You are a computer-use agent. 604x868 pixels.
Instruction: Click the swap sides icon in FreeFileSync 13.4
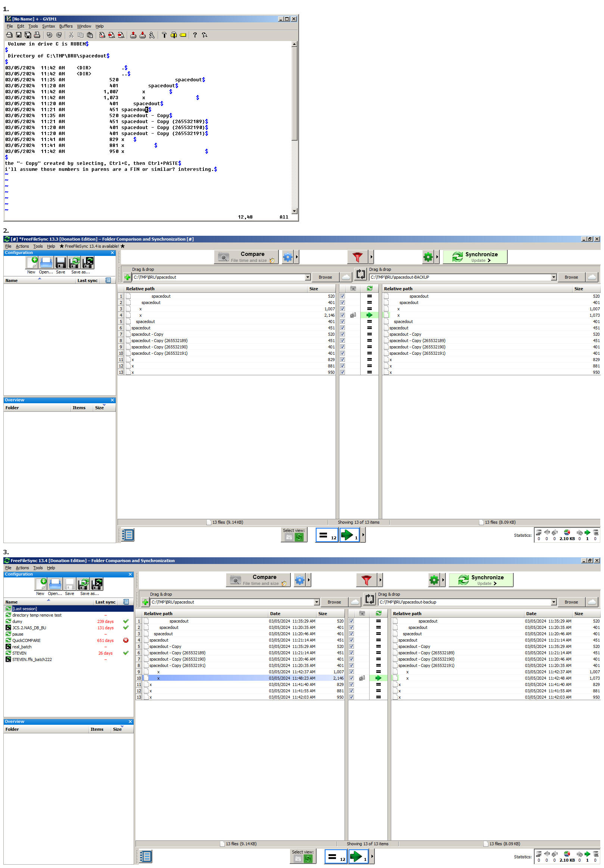coord(369,599)
